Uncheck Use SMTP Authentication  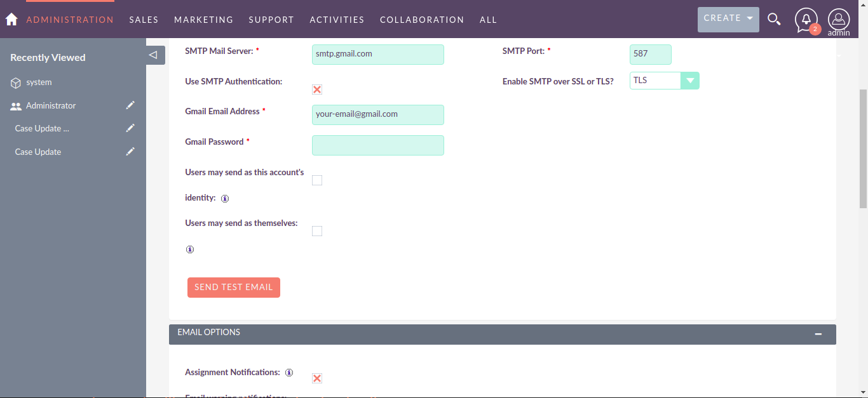tap(317, 89)
